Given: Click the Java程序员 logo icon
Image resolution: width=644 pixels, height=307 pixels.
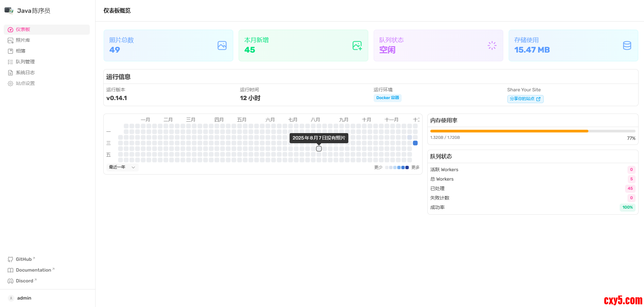Looking at the screenshot, I should click(9, 10).
